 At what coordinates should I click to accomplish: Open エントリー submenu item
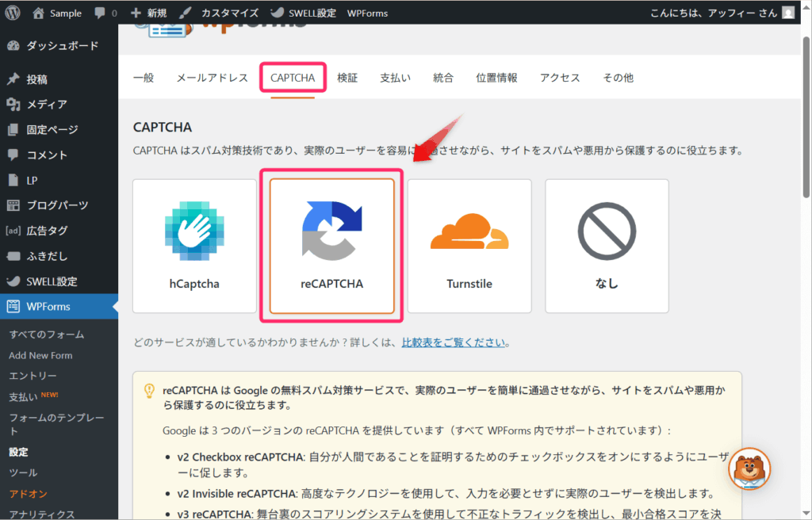(33, 376)
